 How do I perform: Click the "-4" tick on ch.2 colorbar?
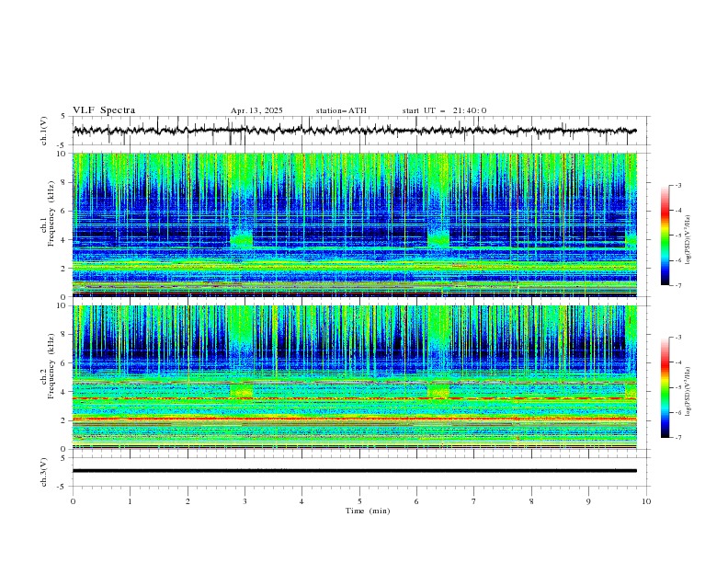coord(677,362)
